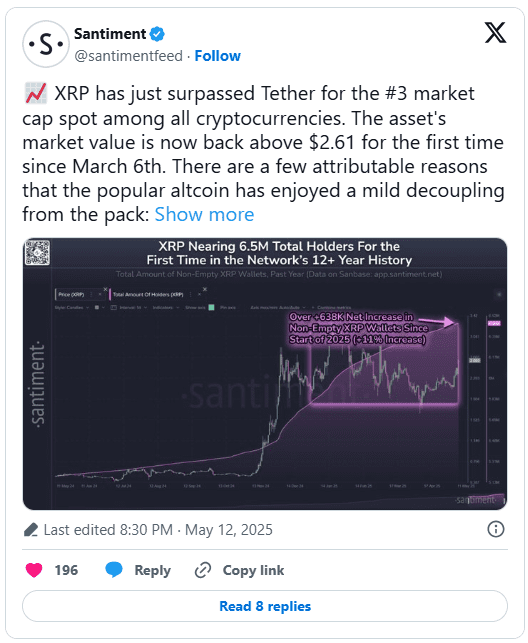
Task: Expand the Style: Candles dropdown
Action: [x=72, y=307]
